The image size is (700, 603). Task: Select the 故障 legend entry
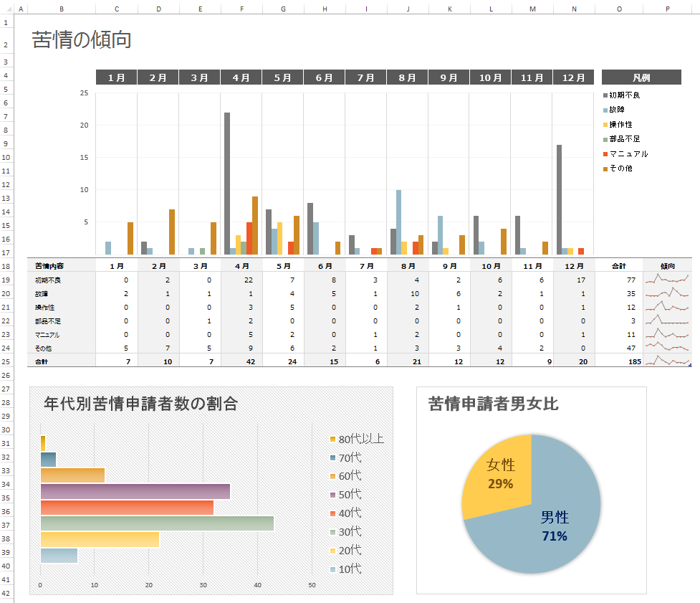(x=614, y=110)
